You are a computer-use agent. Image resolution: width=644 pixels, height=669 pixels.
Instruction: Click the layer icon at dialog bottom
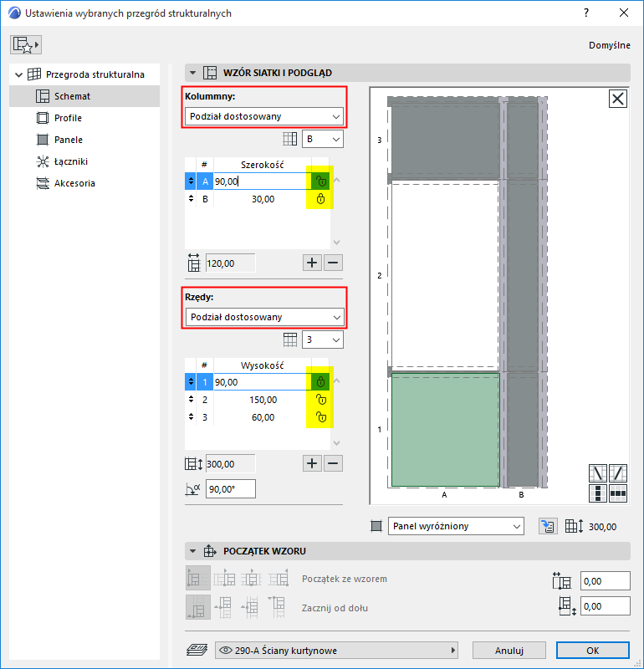[197, 651]
